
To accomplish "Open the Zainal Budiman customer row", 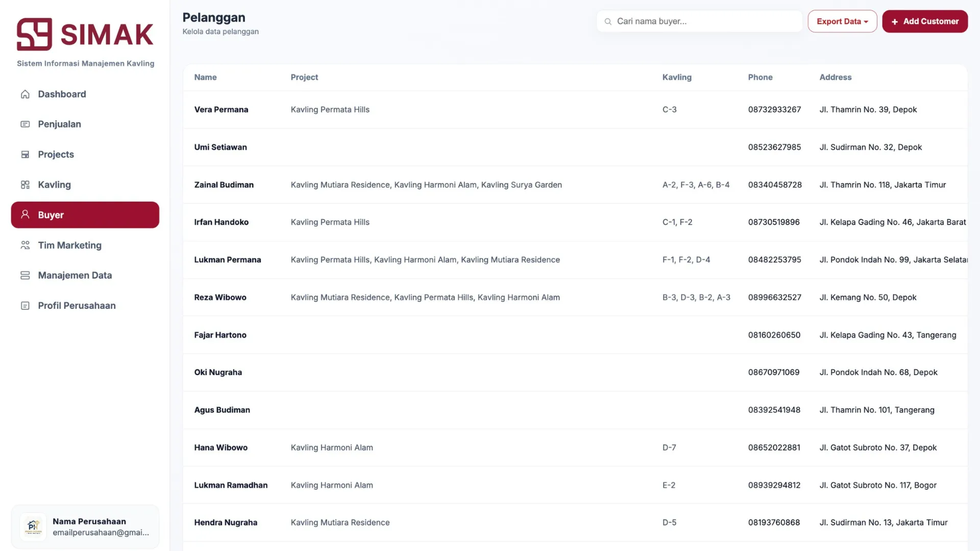I will click(x=224, y=185).
